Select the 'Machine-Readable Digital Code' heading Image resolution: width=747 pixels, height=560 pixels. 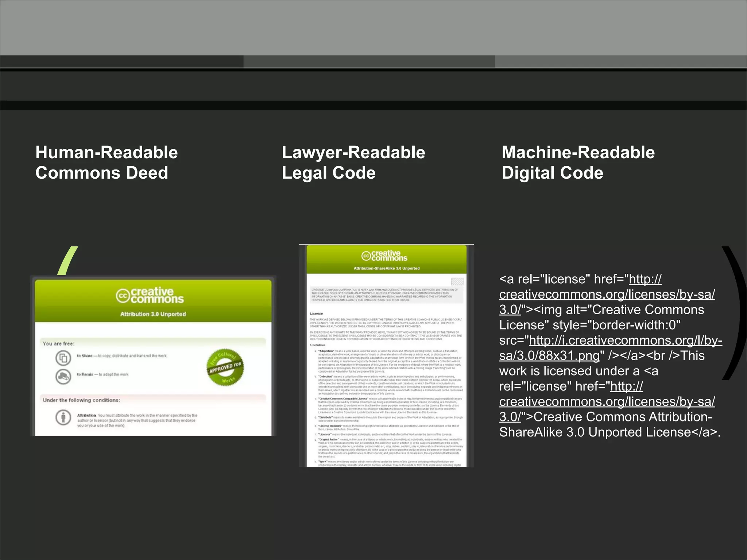point(578,163)
